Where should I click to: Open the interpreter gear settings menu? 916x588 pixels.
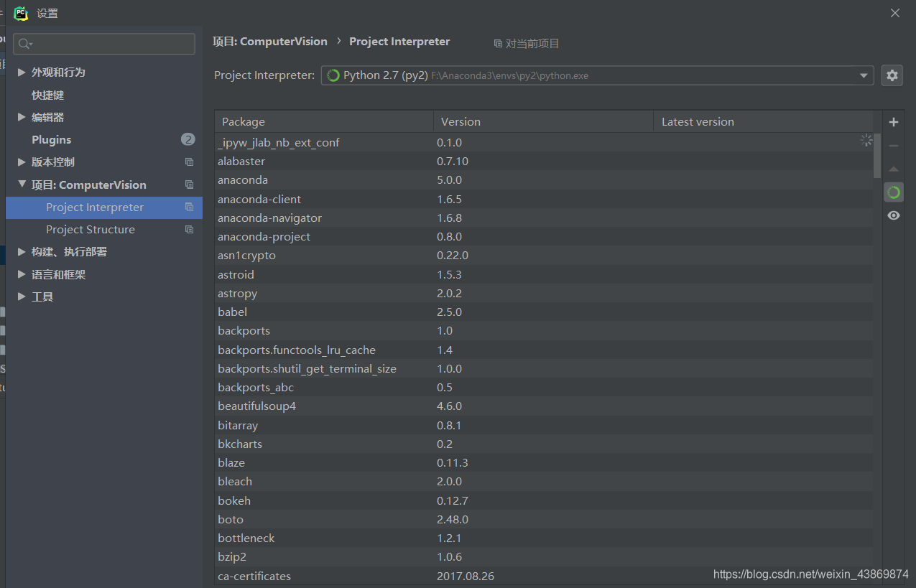[892, 75]
